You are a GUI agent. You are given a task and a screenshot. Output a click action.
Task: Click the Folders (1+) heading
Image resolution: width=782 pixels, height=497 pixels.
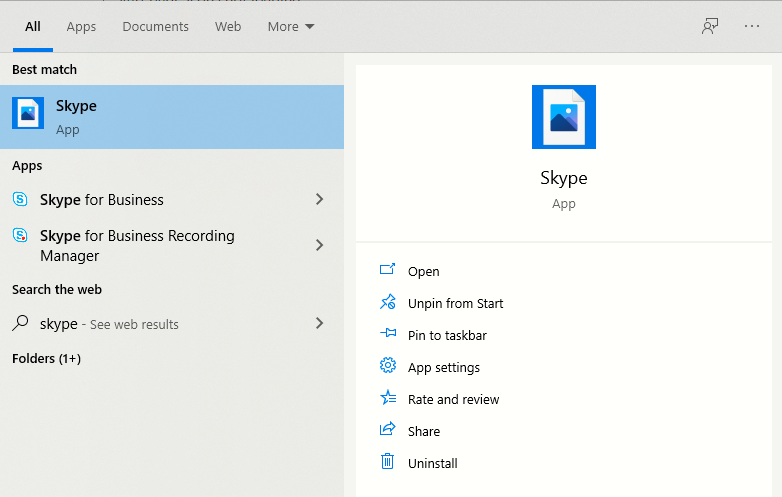click(x=46, y=358)
